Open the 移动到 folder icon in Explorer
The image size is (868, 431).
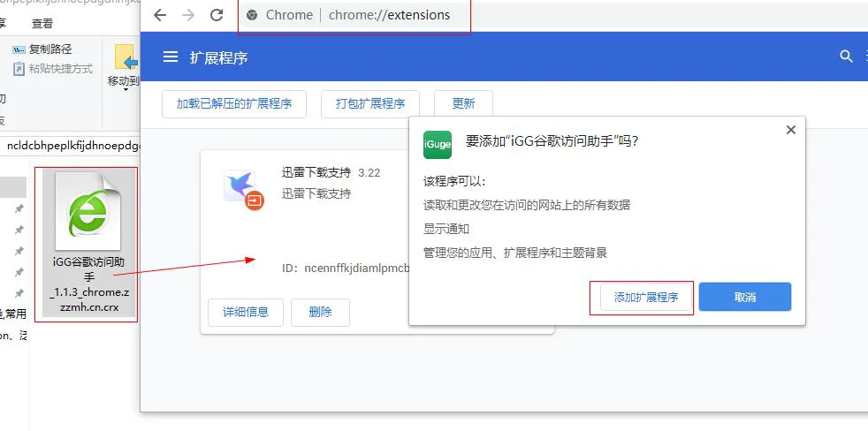click(x=126, y=57)
